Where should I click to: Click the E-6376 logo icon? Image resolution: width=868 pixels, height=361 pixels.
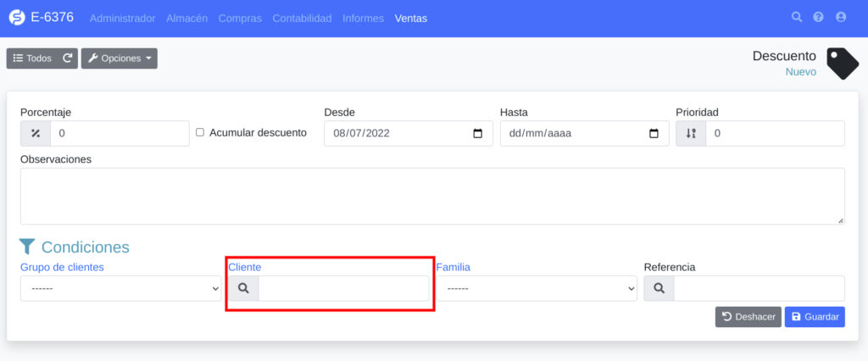tap(16, 18)
